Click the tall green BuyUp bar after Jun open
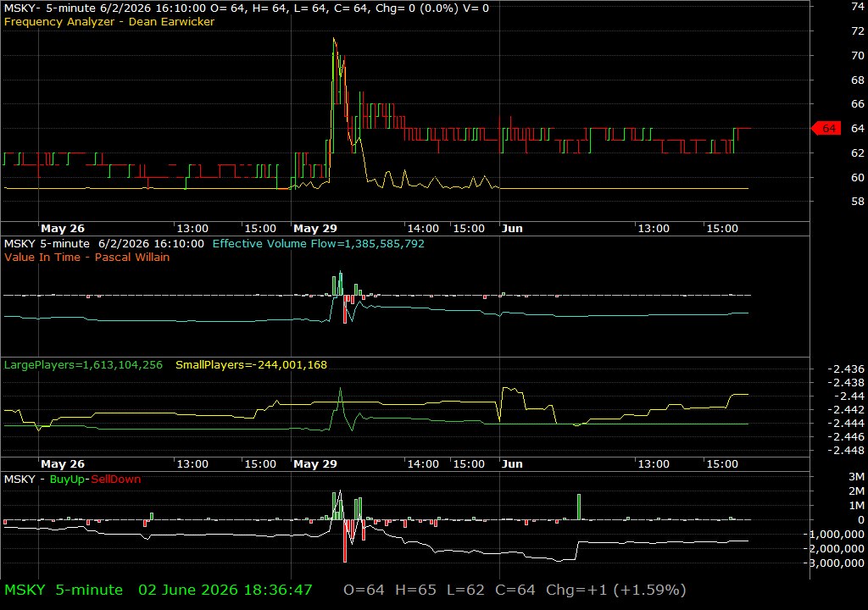The image size is (868, 610). (579, 507)
